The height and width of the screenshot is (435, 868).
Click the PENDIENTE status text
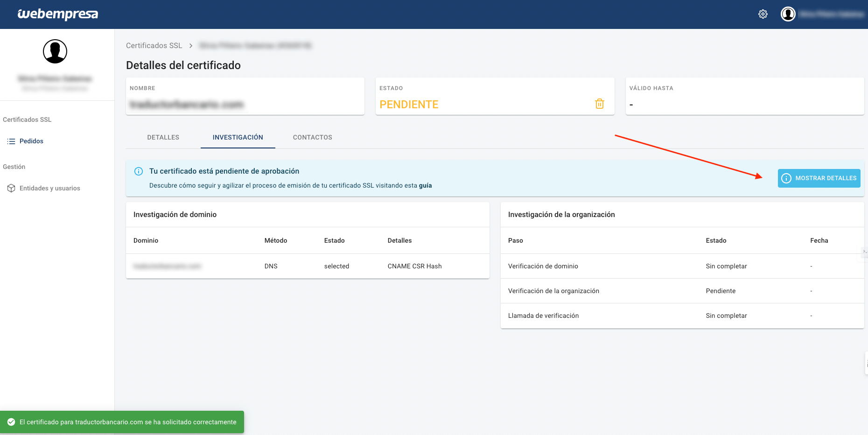click(x=409, y=105)
